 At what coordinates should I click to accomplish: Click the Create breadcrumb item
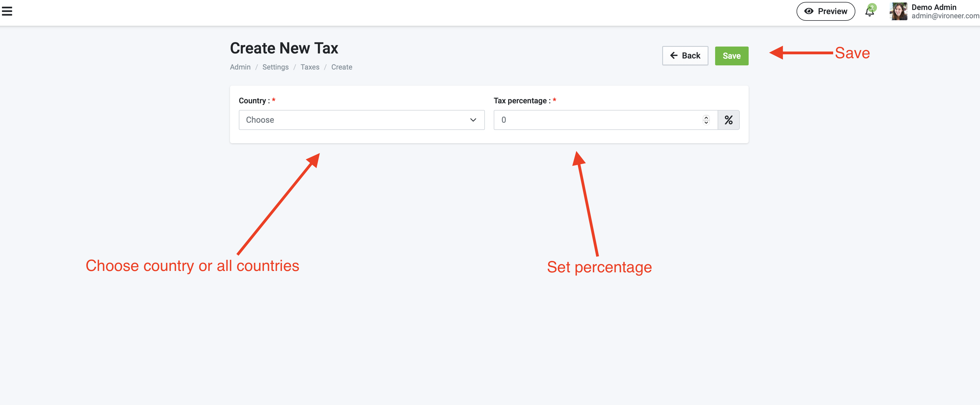[x=341, y=67]
